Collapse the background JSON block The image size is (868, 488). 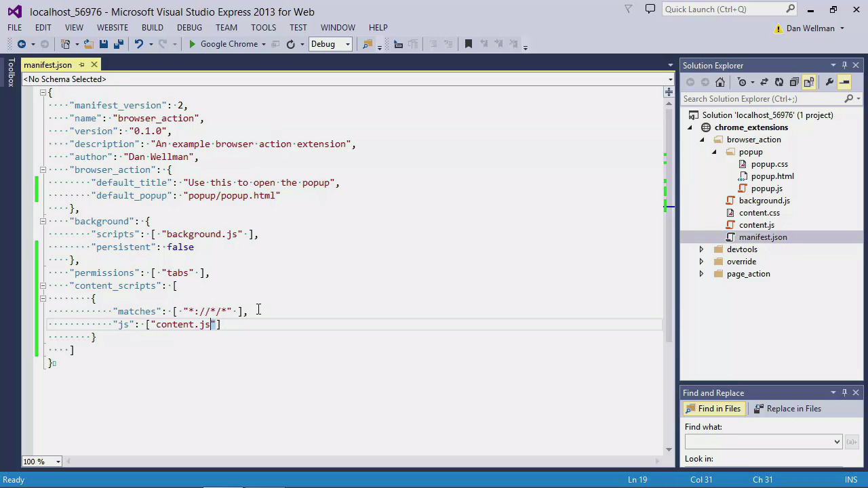pyautogui.click(x=43, y=221)
